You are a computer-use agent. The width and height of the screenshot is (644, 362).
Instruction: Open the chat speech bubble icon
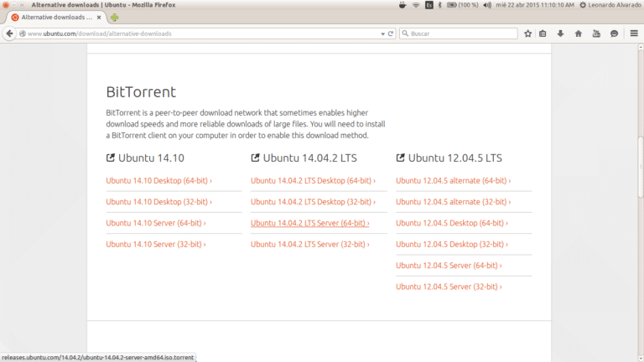614,34
